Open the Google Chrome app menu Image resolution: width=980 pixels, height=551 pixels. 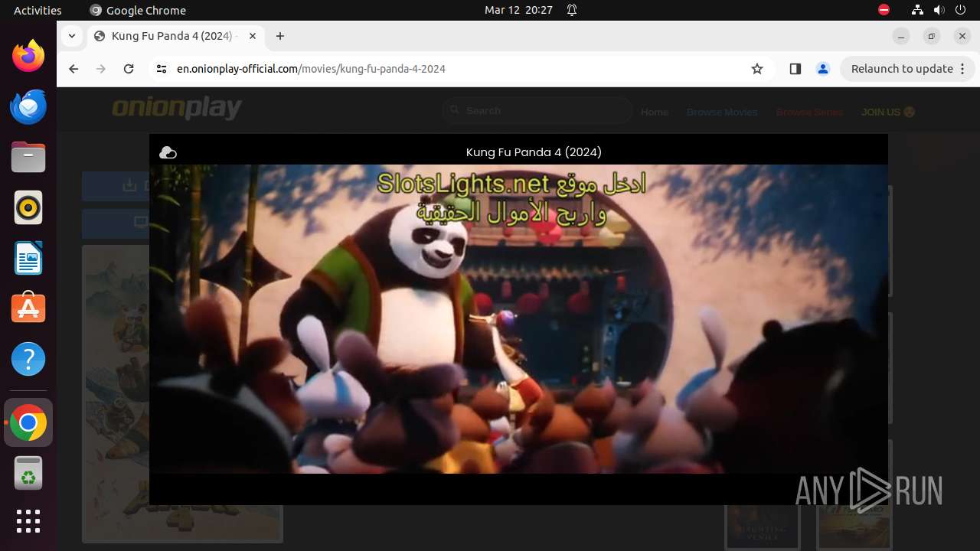[138, 11]
